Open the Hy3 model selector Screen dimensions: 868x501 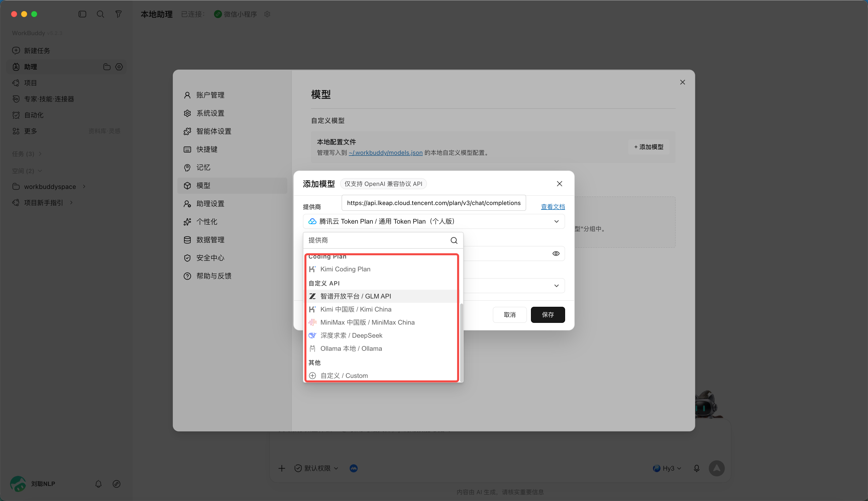pyautogui.click(x=667, y=468)
